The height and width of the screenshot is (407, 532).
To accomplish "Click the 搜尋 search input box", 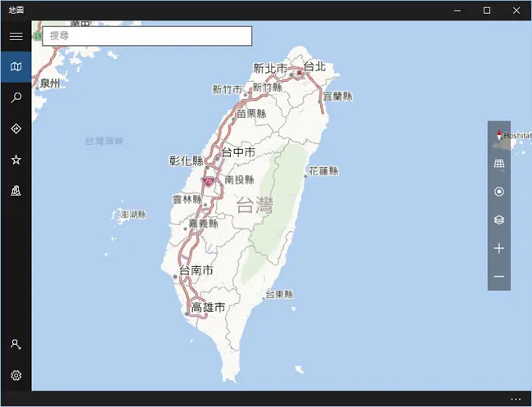I will tap(147, 36).
